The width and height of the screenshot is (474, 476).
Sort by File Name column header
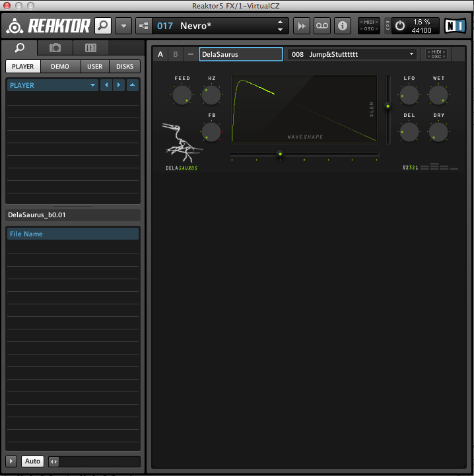tap(73, 234)
